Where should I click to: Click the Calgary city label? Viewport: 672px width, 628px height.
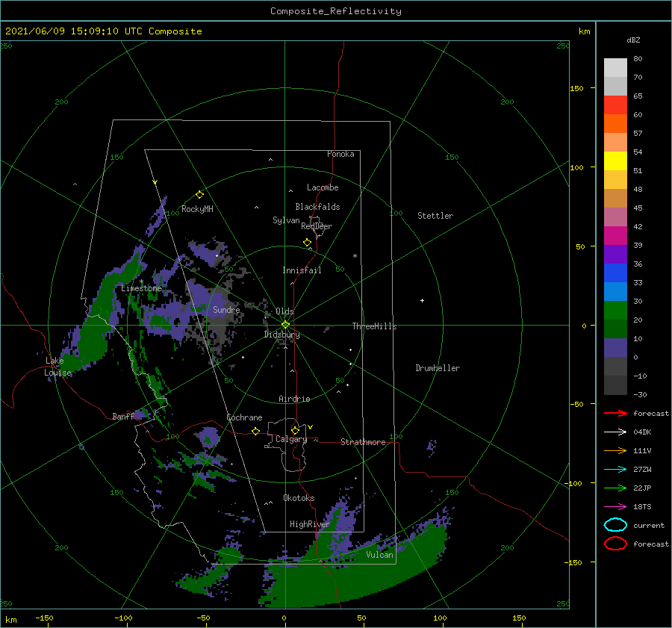[291, 439]
